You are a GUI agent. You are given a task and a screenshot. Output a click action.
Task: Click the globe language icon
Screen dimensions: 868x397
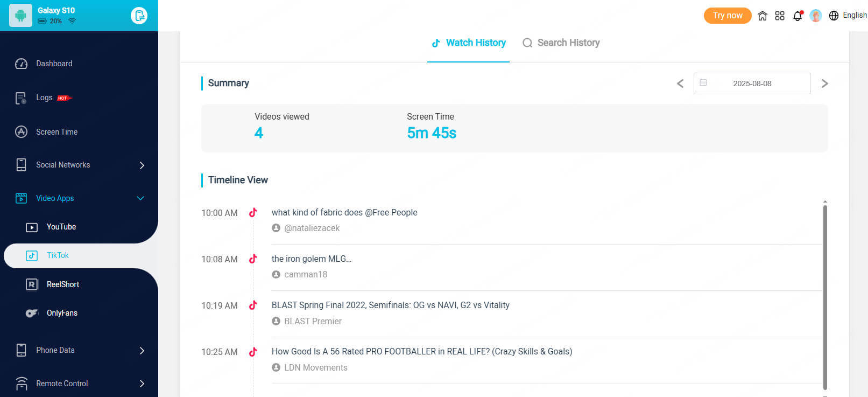(x=834, y=16)
